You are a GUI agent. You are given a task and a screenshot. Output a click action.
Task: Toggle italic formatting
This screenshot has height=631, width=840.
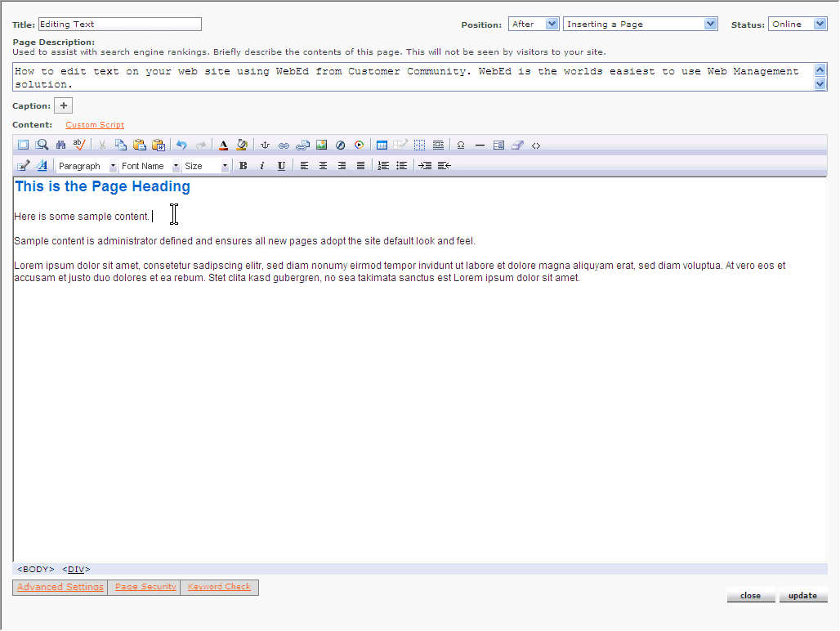(262, 166)
